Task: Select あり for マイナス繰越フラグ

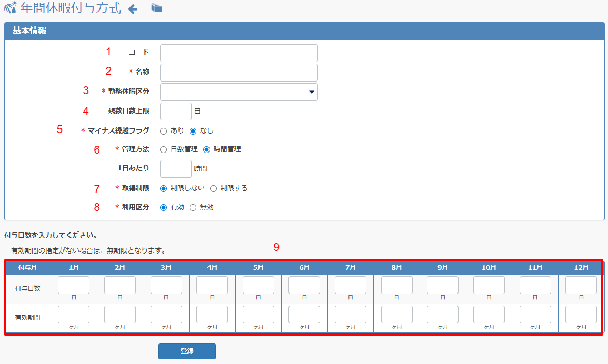Action: coord(164,132)
